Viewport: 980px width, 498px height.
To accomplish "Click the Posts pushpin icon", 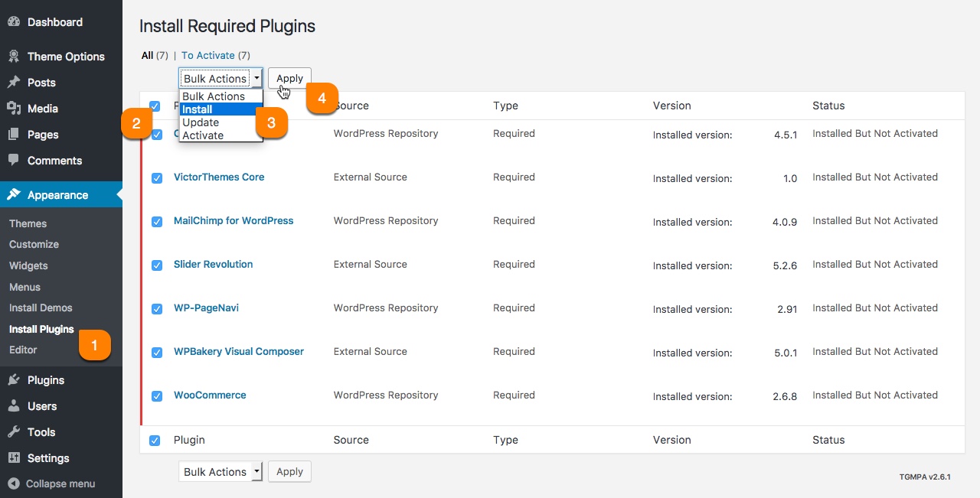I will click(x=16, y=82).
